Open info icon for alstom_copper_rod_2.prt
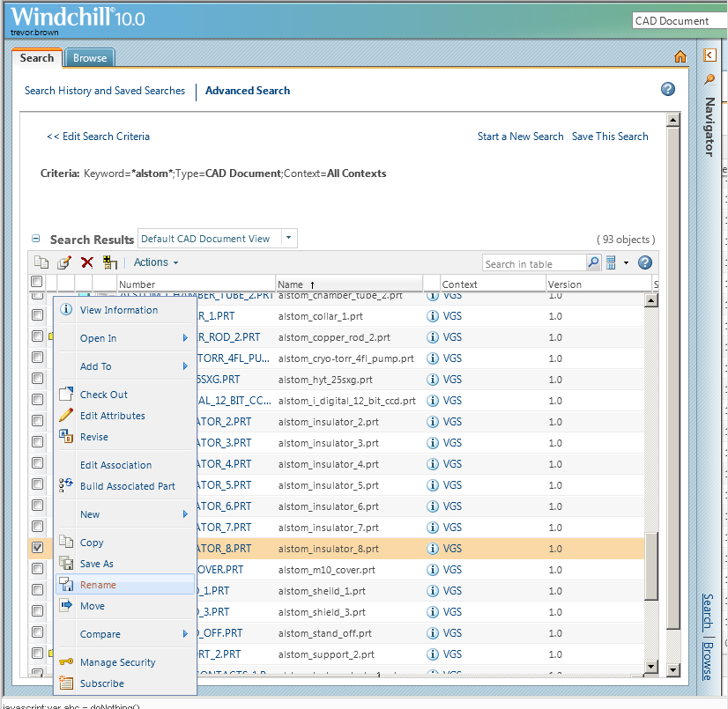Viewport: 728px width, 709px height. click(x=432, y=336)
